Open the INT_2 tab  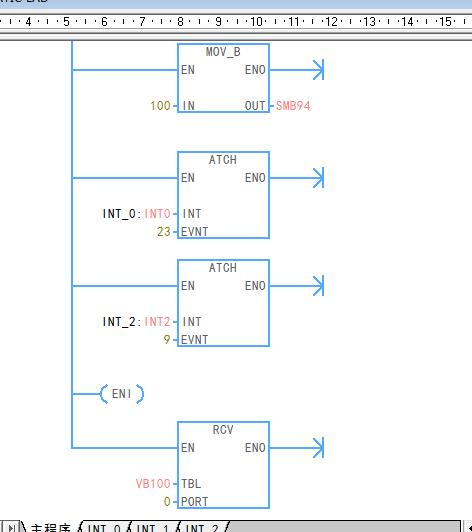pyautogui.click(x=202, y=528)
